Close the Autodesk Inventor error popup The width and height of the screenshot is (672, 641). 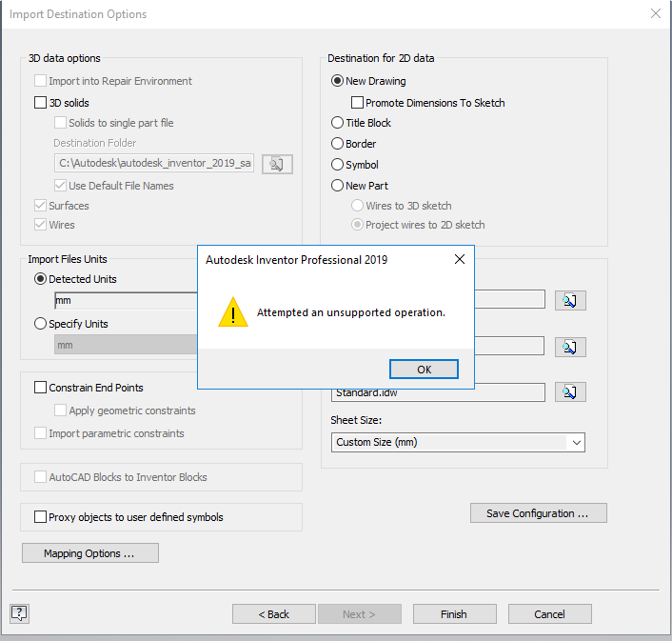459,259
